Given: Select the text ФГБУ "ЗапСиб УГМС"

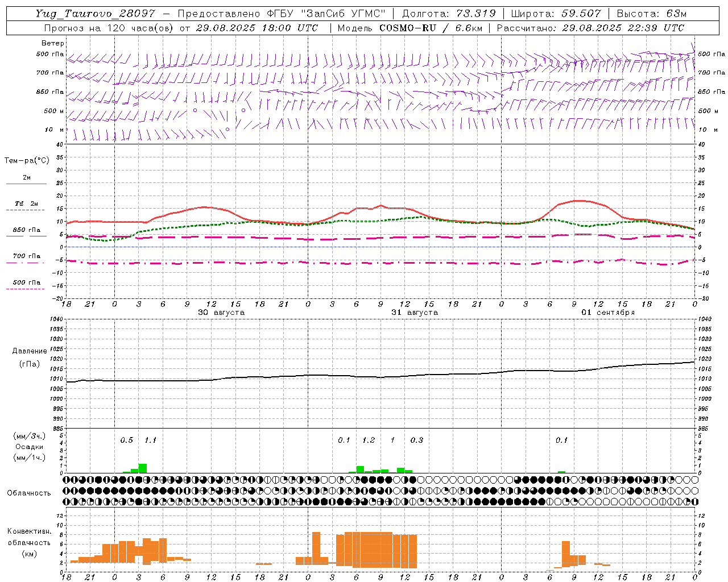Looking at the screenshot, I should coord(326,14).
